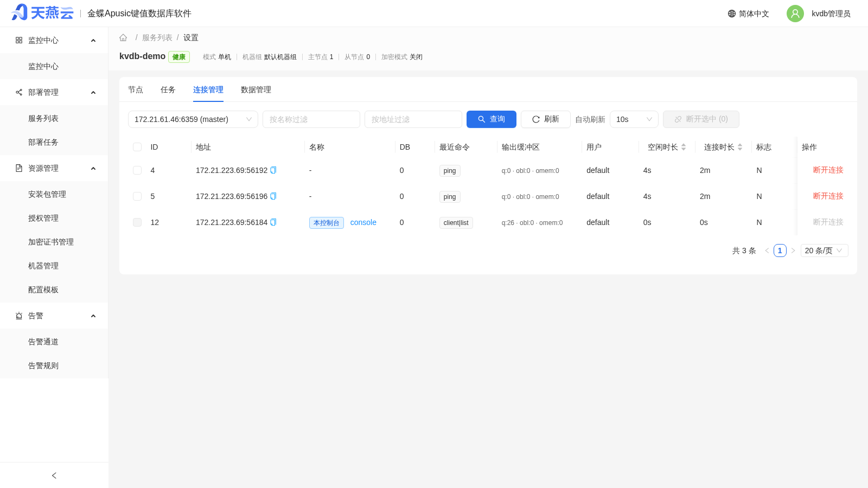This screenshot has width=868, height=488.
Task: Collapse the sidebar with bottom arrow
Action: click(54, 476)
